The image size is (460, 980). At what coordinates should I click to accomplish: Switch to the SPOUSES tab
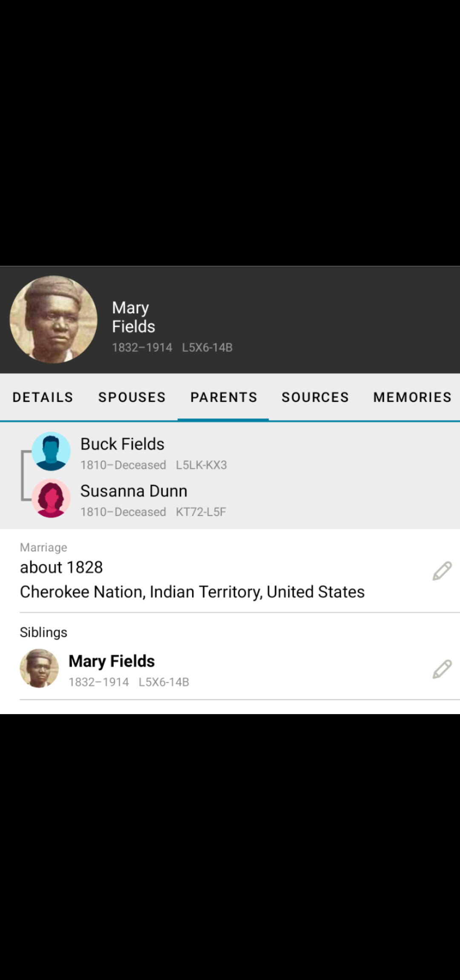coord(132,397)
